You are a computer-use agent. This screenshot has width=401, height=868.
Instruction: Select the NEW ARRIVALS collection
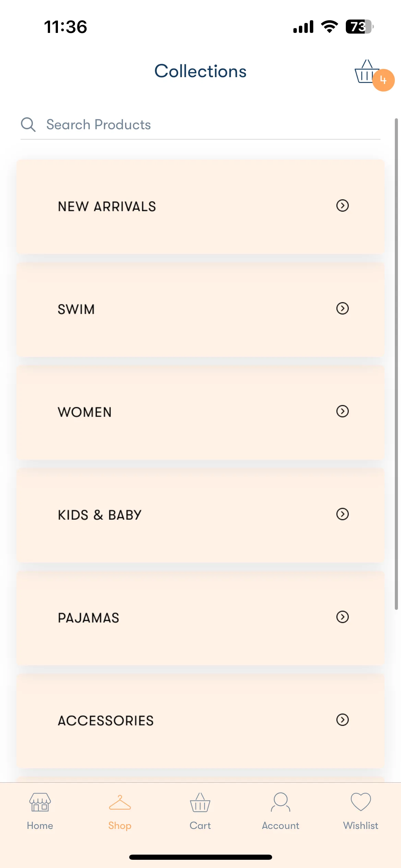pos(200,207)
